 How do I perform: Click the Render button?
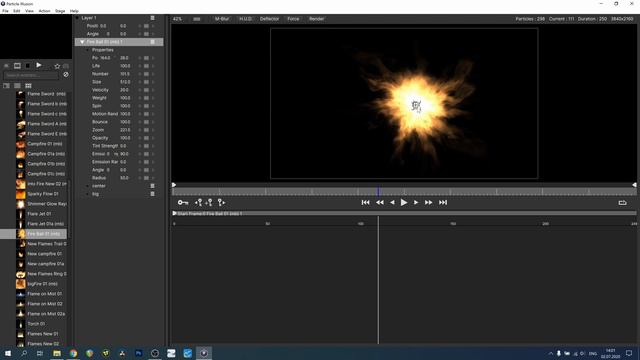[316, 19]
